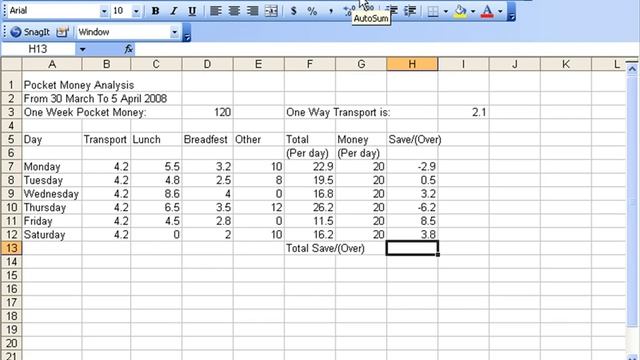
Task: Apply Align Right to cell
Action: [x=252, y=11]
